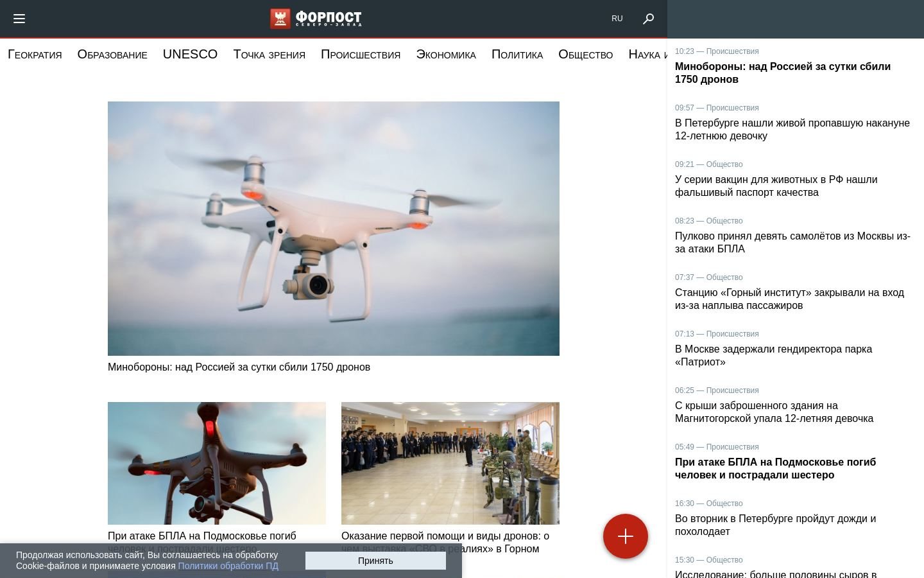
Task: Open the hamburger menu icon
Action: point(19,19)
